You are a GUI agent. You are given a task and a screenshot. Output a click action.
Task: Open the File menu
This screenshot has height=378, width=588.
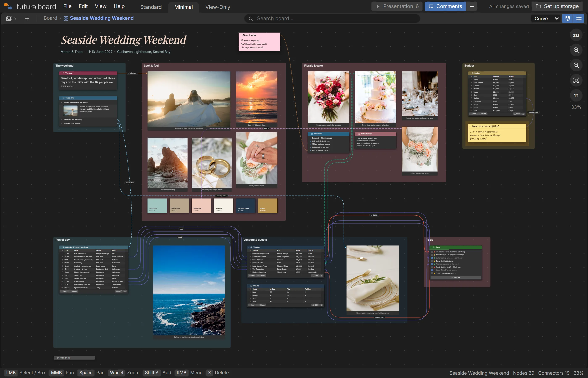point(67,6)
